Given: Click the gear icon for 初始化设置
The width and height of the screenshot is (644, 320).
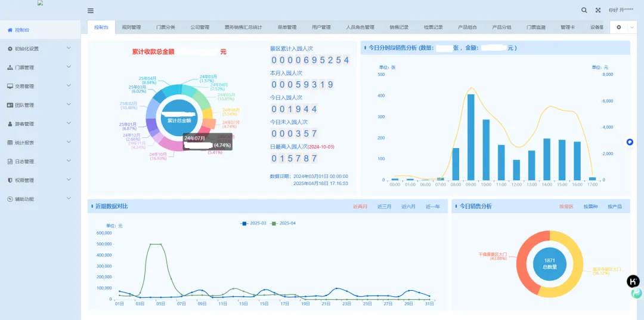Looking at the screenshot, I should (x=10, y=48).
